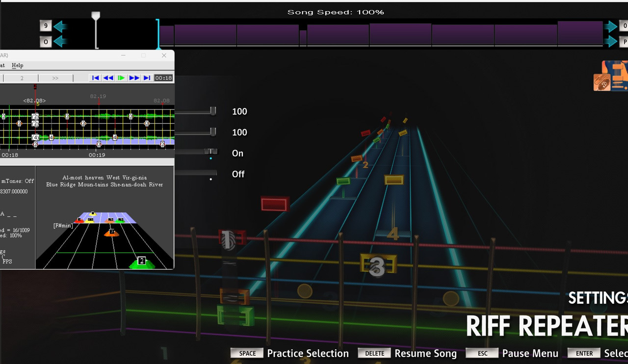Click the top right-arrow section mover beside the 0 key

[611, 26]
